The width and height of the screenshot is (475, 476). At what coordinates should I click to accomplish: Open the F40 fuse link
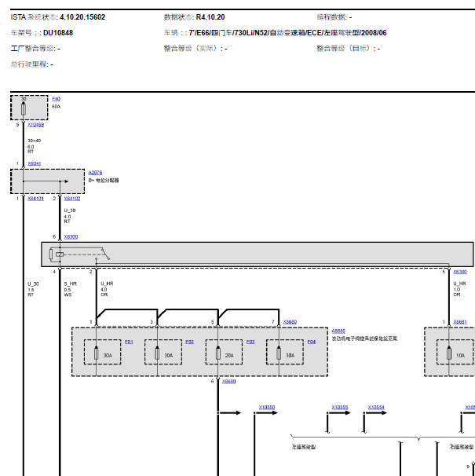[x=57, y=99]
